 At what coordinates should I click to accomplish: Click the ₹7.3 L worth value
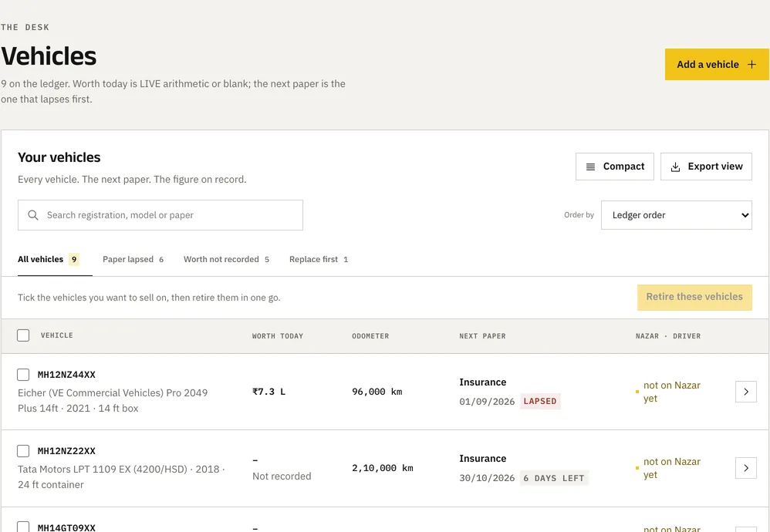click(268, 392)
